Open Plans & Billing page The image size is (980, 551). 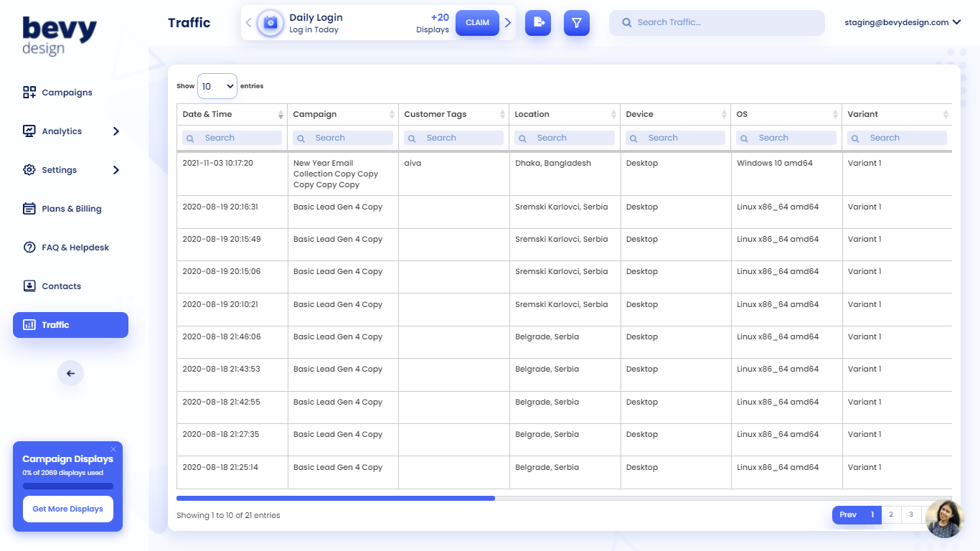click(72, 208)
